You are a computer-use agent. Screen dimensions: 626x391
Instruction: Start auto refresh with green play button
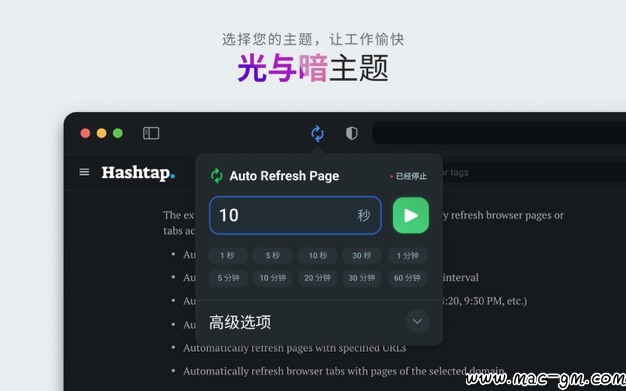[x=411, y=215]
